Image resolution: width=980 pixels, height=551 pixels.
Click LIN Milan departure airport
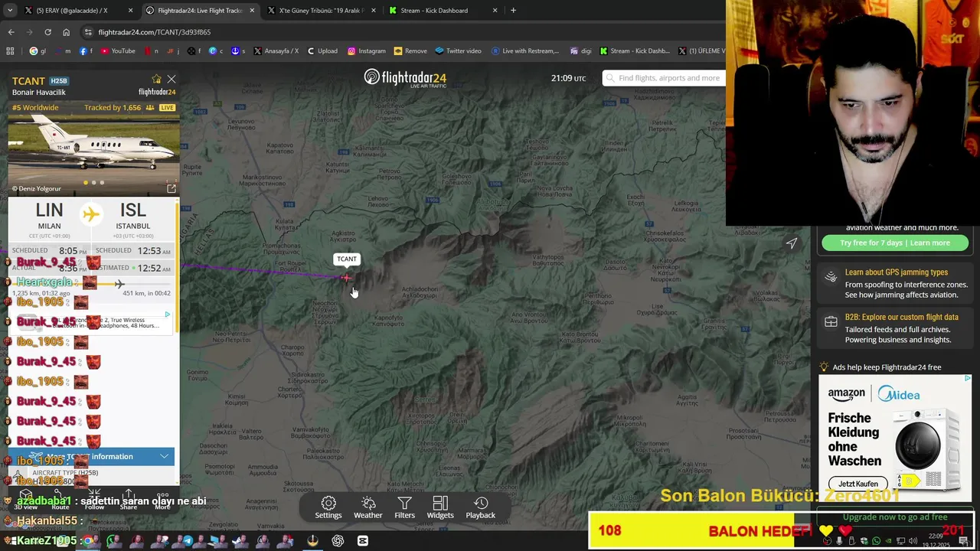[49, 216]
